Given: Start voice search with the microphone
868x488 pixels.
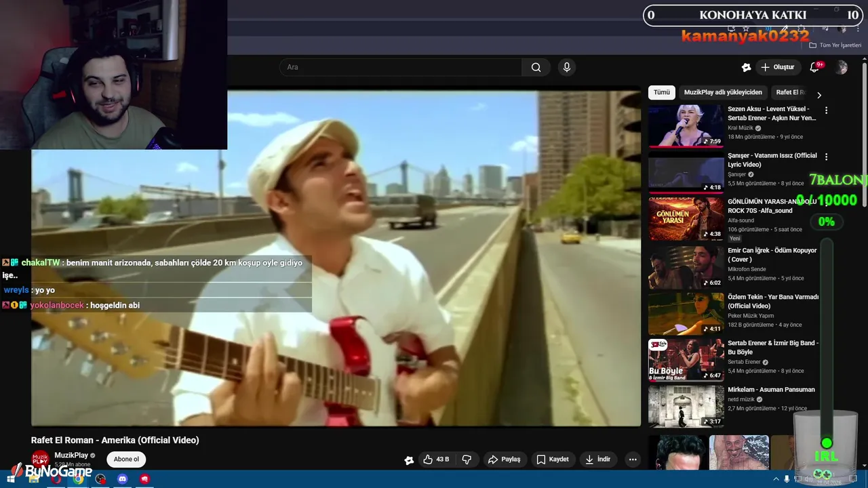Looking at the screenshot, I should 567,67.
